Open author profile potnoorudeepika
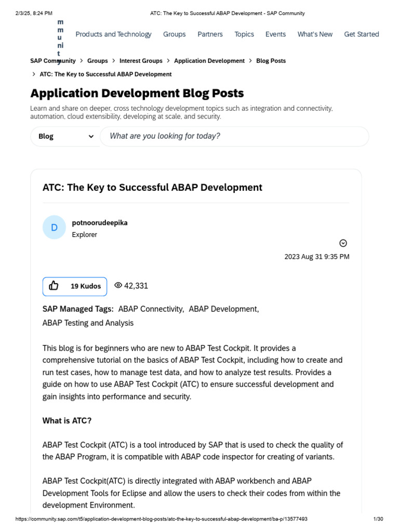Viewport: 399px width, 532px height. pyautogui.click(x=100, y=223)
